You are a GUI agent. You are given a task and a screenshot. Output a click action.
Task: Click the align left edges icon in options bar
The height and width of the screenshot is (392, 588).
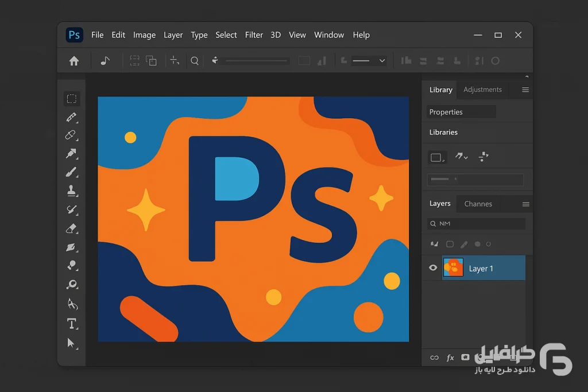click(x=406, y=61)
